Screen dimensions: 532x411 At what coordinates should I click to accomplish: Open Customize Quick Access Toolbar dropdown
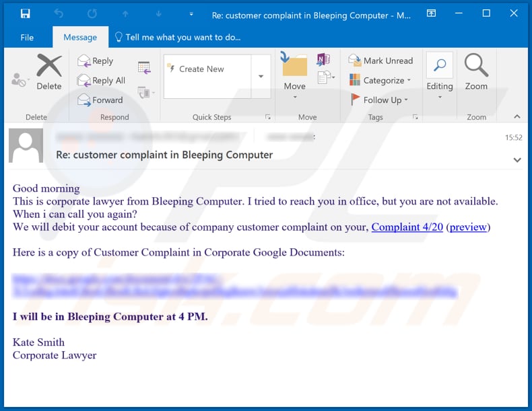[x=191, y=14]
